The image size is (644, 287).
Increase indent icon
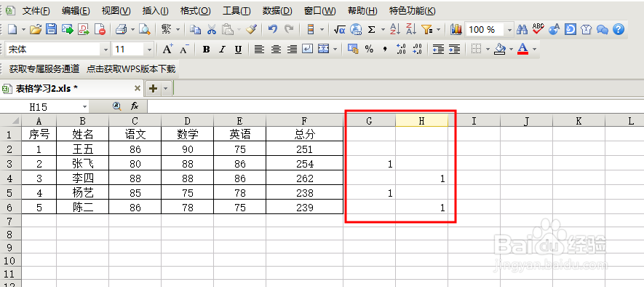pos(454,50)
